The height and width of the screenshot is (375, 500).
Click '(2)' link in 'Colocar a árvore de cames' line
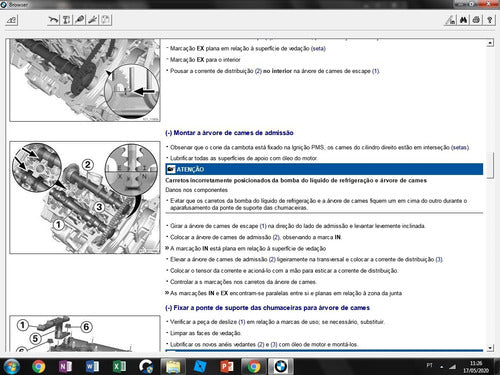point(276,237)
